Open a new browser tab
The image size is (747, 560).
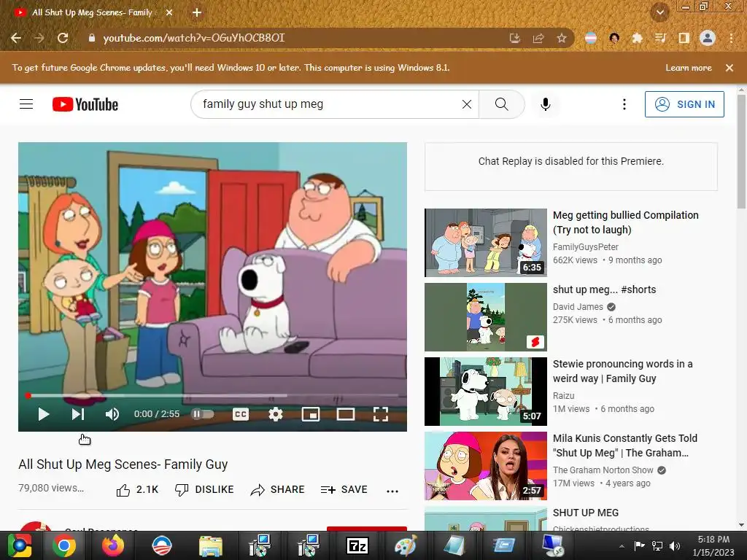(197, 12)
